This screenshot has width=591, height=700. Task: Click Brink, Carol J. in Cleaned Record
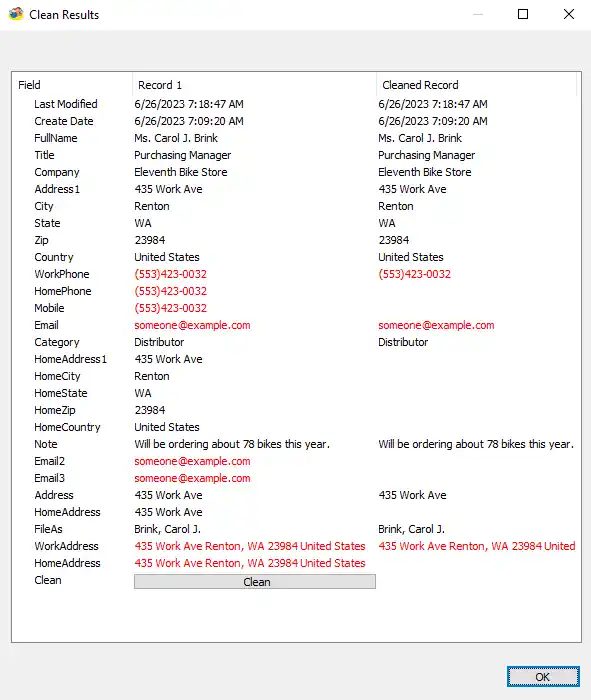pyautogui.click(x=411, y=529)
